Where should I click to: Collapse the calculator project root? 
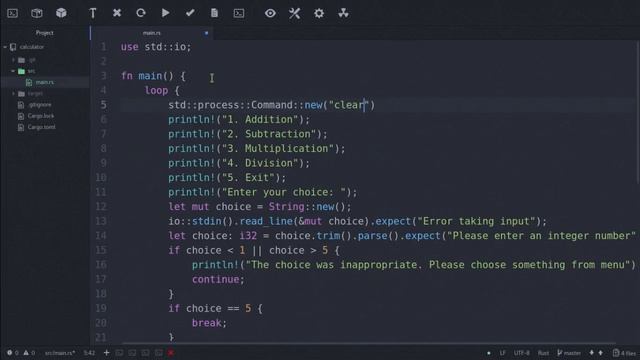click(5, 47)
